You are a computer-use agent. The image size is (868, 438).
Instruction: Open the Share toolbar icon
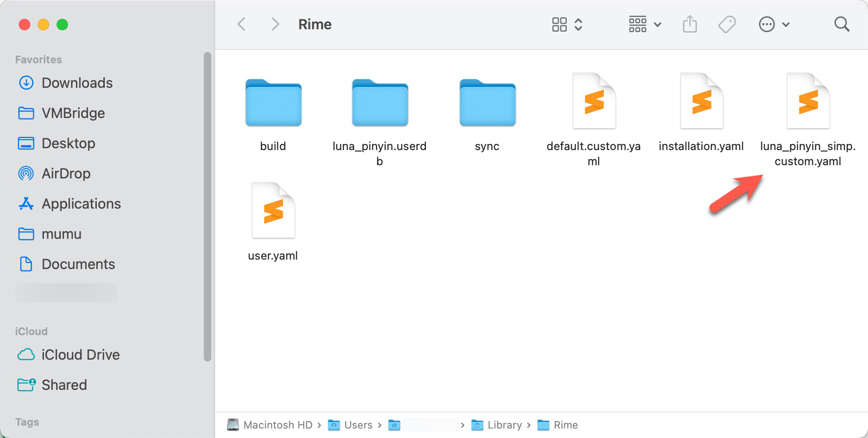click(x=690, y=24)
